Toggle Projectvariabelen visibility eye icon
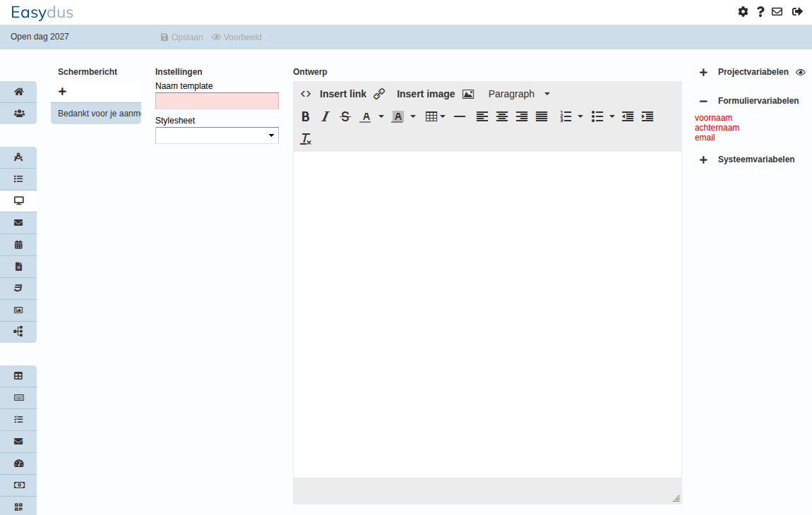812x515 pixels. [x=801, y=73]
